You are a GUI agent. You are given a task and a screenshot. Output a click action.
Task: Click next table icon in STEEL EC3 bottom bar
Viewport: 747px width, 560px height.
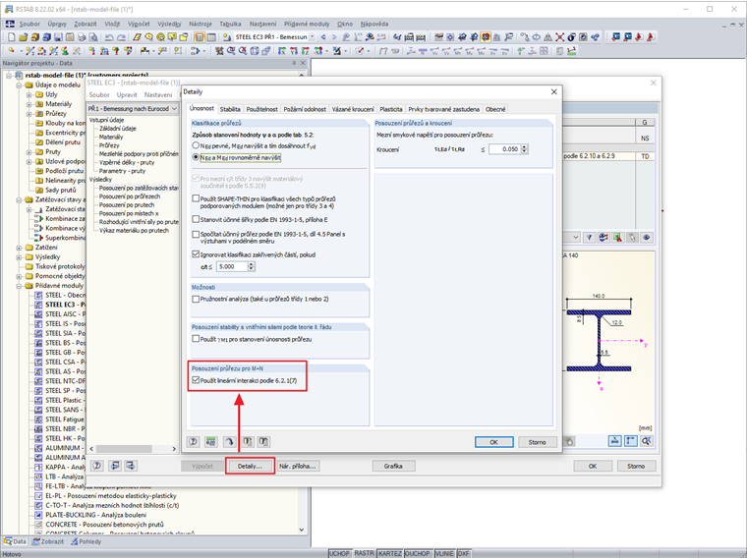[x=131, y=466]
